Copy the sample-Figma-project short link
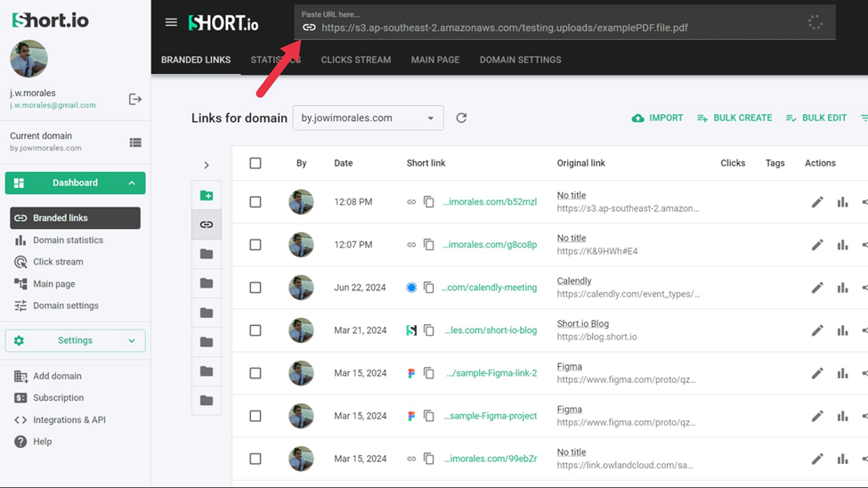The image size is (868, 488). 429,416
